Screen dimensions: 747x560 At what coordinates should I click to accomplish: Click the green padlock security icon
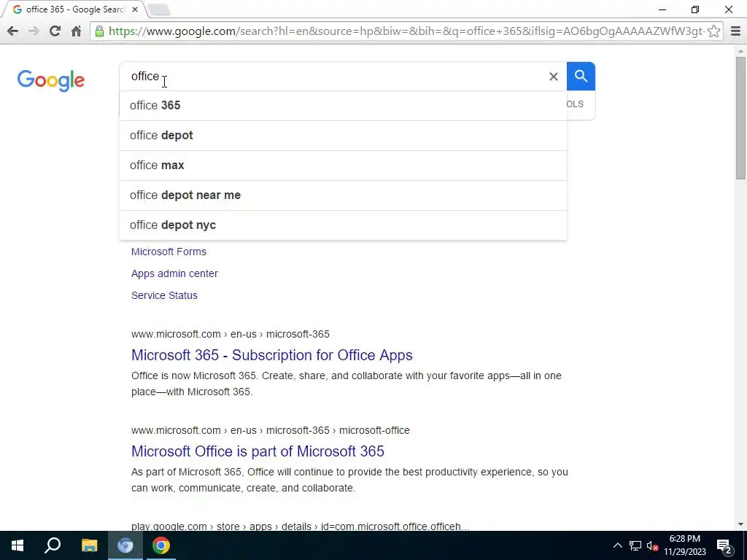point(99,31)
